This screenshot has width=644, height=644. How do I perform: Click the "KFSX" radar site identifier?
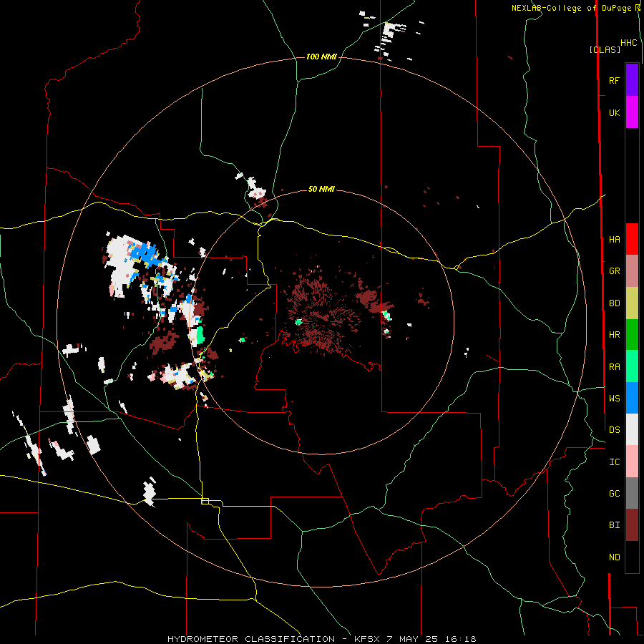coord(367,639)
